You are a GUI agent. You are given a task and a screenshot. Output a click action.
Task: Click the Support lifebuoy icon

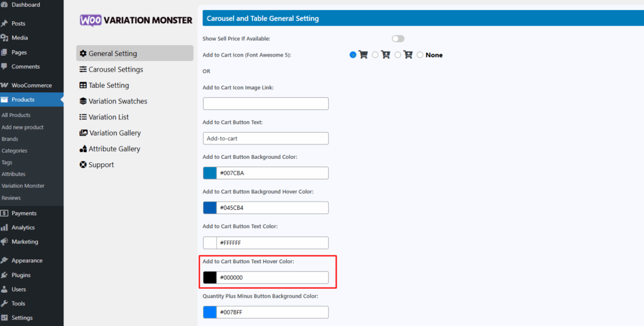coord(83,165)
